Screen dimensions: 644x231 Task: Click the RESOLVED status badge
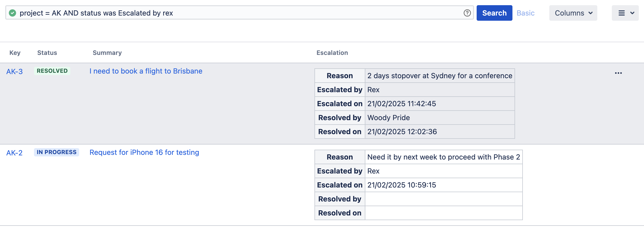coord(52,71)
